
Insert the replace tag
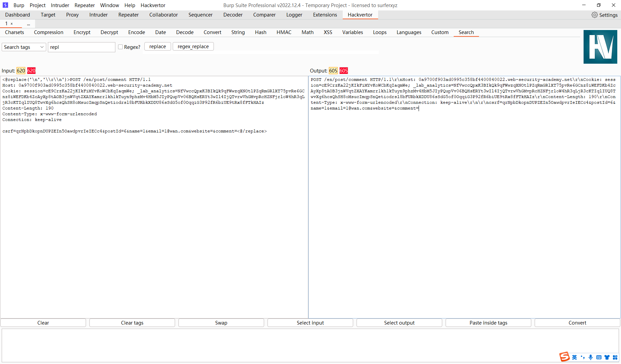pyautogui.click(x=158, y=47)
